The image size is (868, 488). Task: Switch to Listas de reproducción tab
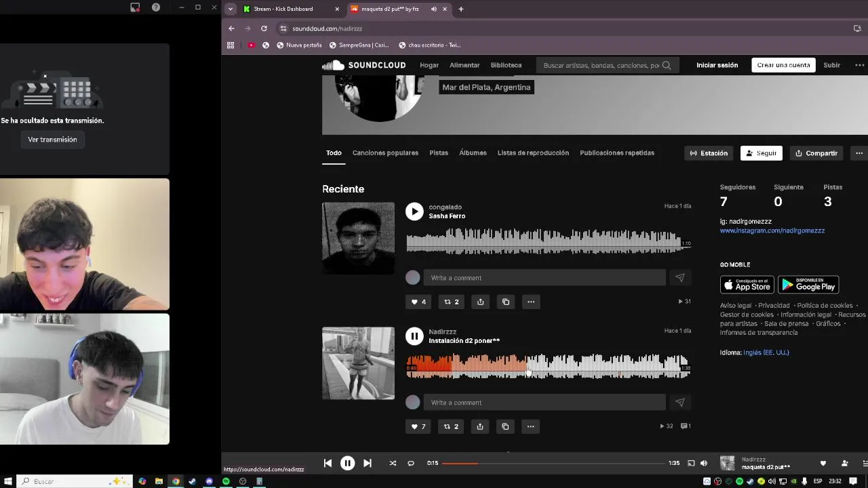pos(533,153)
